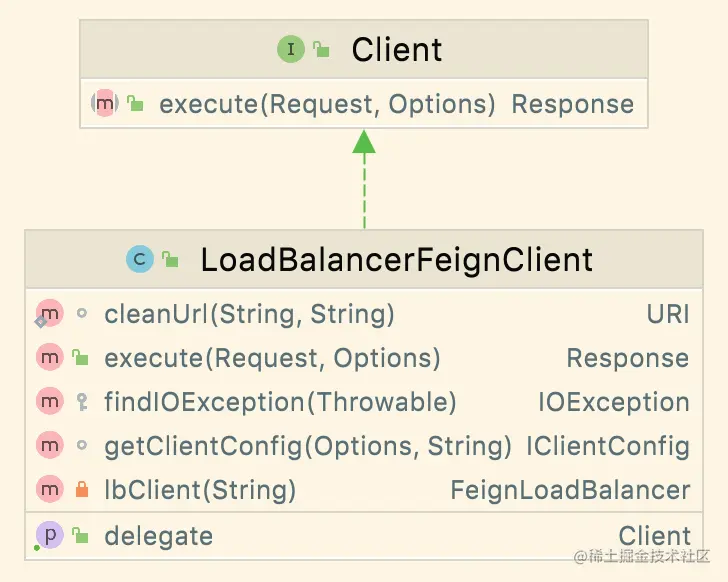Image resolution: width=728 pixels, height=582 pixels.
Task: Select the lbClient(String) method row
Action: pyautogui.click(x=200, y=490)
